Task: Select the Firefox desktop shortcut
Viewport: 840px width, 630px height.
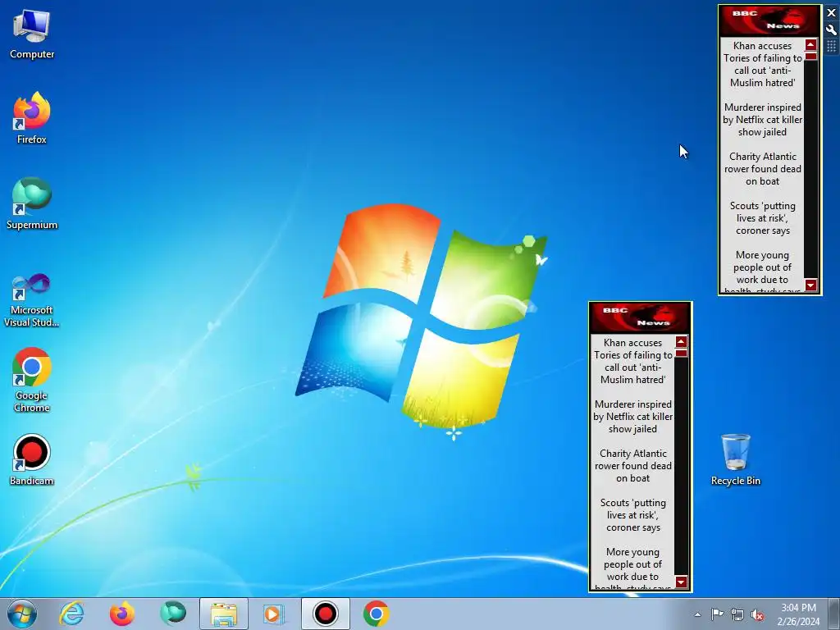Action: coord(32,118)
